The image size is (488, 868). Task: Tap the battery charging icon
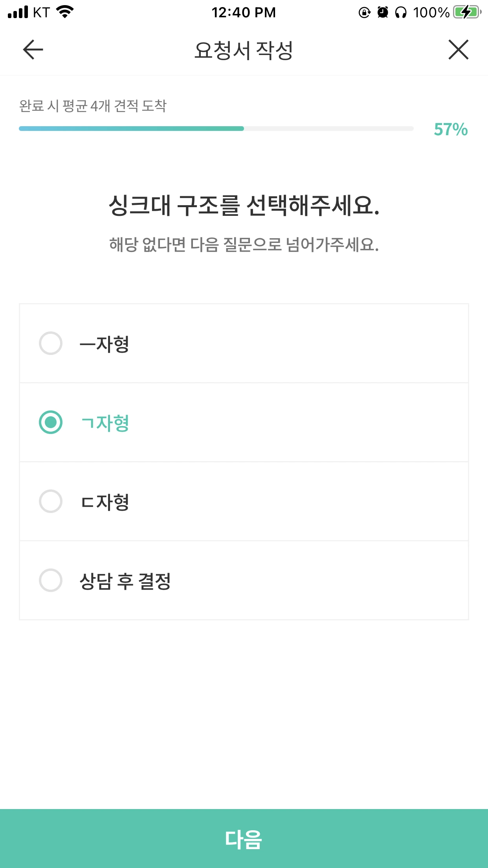pos(467,12)
